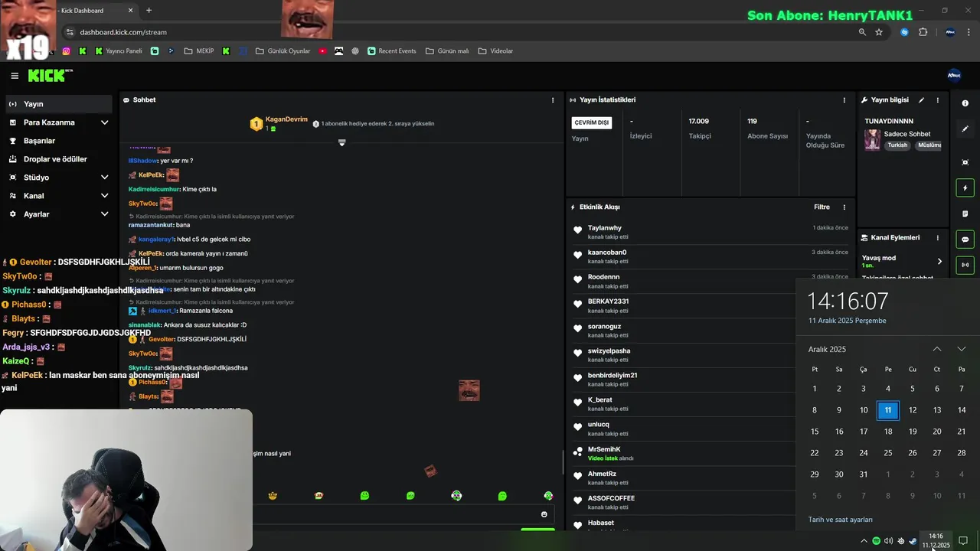Click the emoji picker in chat input

pos(544,515)
